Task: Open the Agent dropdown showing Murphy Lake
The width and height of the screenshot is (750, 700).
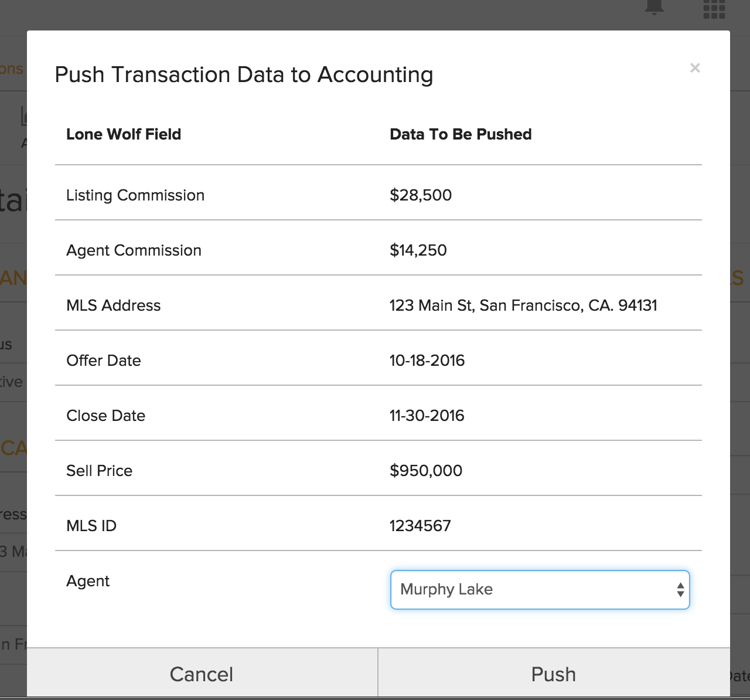Action: [540, 590]
